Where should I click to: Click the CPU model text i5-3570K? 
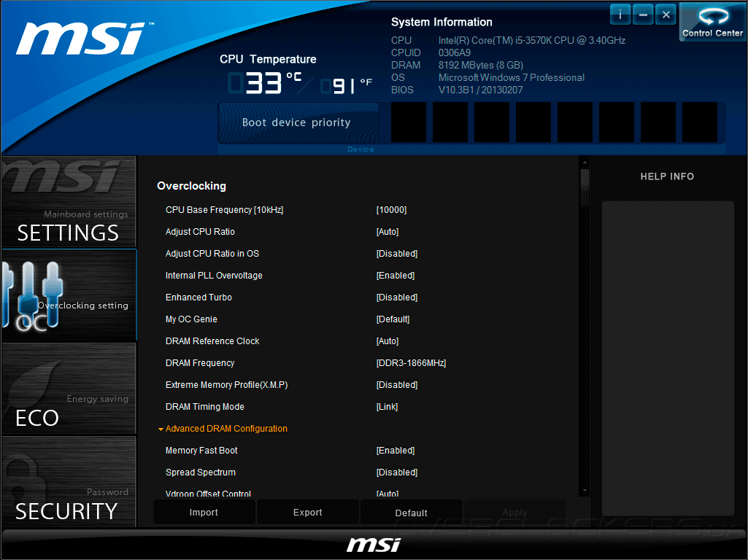pos(532,41)
